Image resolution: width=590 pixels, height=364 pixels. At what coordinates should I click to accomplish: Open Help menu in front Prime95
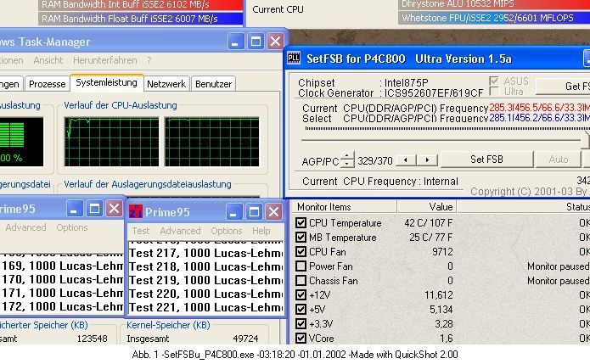[261, 231]
